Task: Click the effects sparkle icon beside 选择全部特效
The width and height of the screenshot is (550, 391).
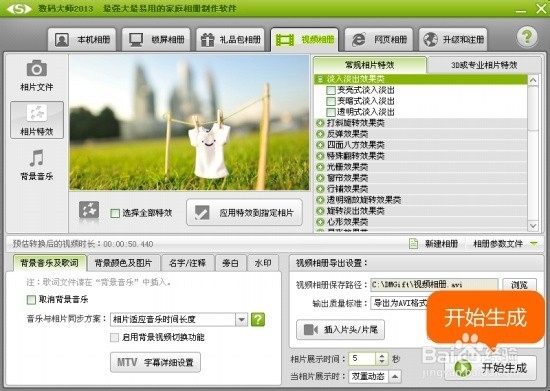Action: (x=89, y=210)
